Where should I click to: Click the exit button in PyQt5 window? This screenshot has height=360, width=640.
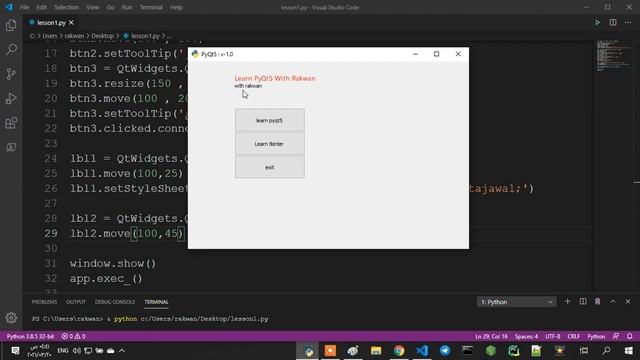[x=269, y=167]
